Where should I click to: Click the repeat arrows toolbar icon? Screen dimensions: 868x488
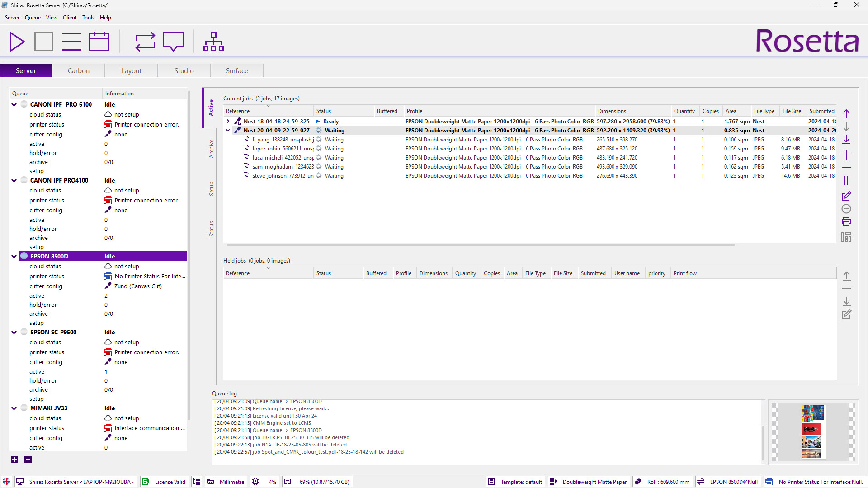[145, 42]
